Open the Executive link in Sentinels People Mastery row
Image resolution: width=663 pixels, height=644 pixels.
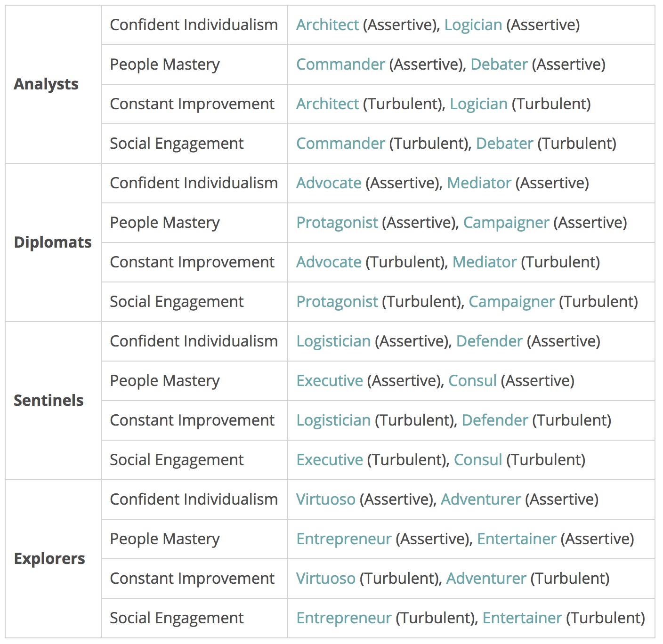pos(330,381)
